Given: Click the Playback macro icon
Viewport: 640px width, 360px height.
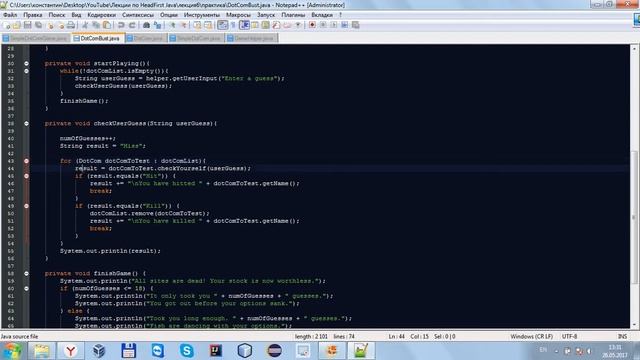Looking at the screenshot, I should (x=333, y=25).
